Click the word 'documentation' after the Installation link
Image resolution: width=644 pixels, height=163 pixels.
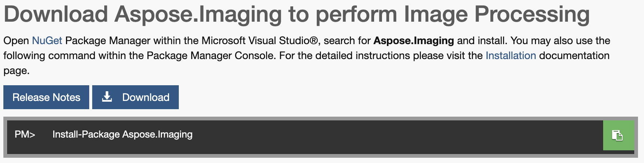coord(574,55)
